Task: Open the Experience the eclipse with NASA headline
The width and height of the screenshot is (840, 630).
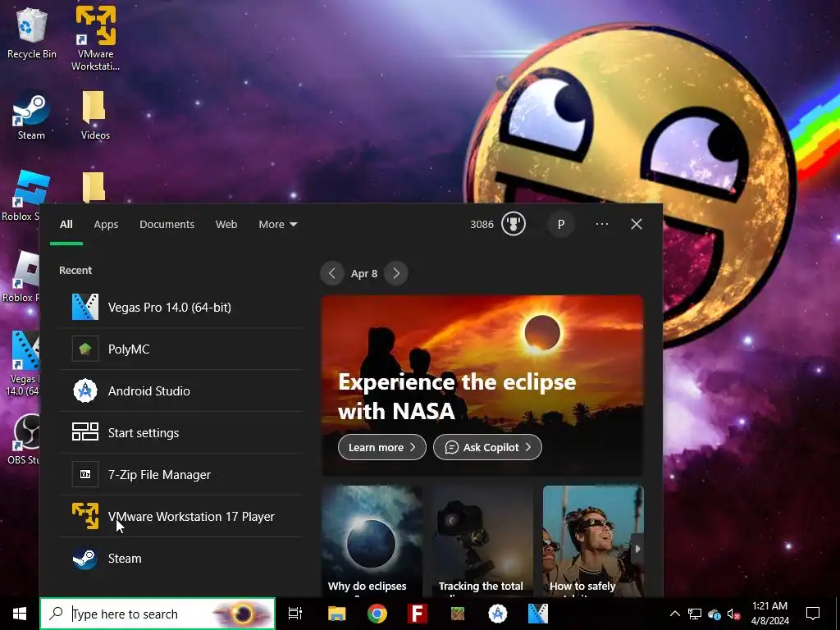Action: (457, 396)
